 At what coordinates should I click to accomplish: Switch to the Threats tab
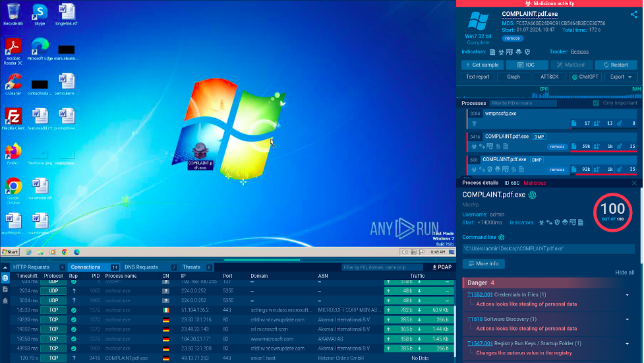(196, 267)
